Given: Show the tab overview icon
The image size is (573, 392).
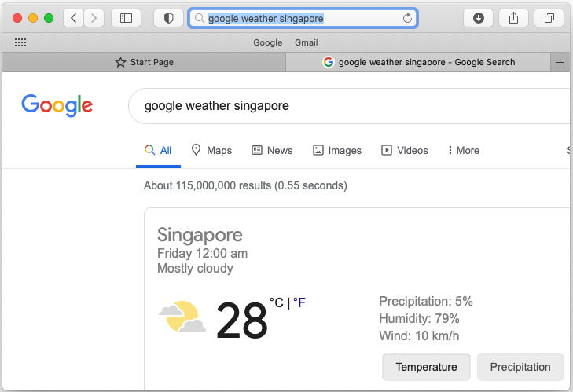Looking at the screenshot, I should (x=549, y=18).
